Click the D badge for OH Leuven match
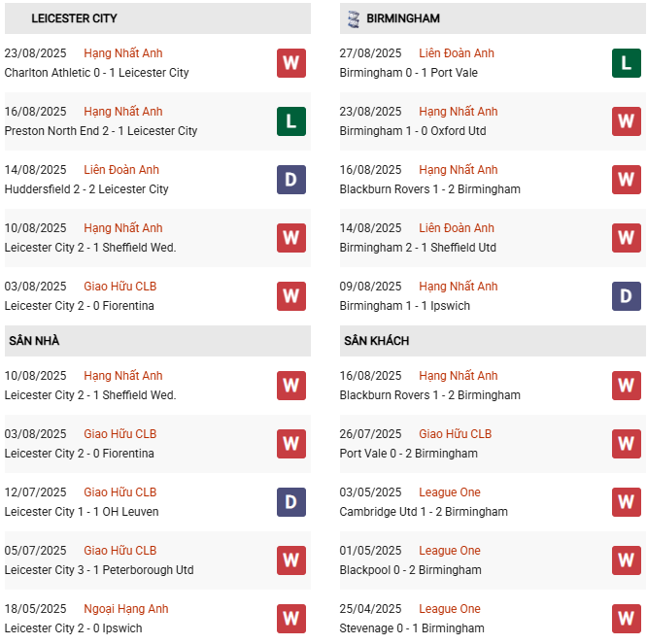The width and height of the screenshot is (647, 644). pyautogui.click(x=290, y=502)
